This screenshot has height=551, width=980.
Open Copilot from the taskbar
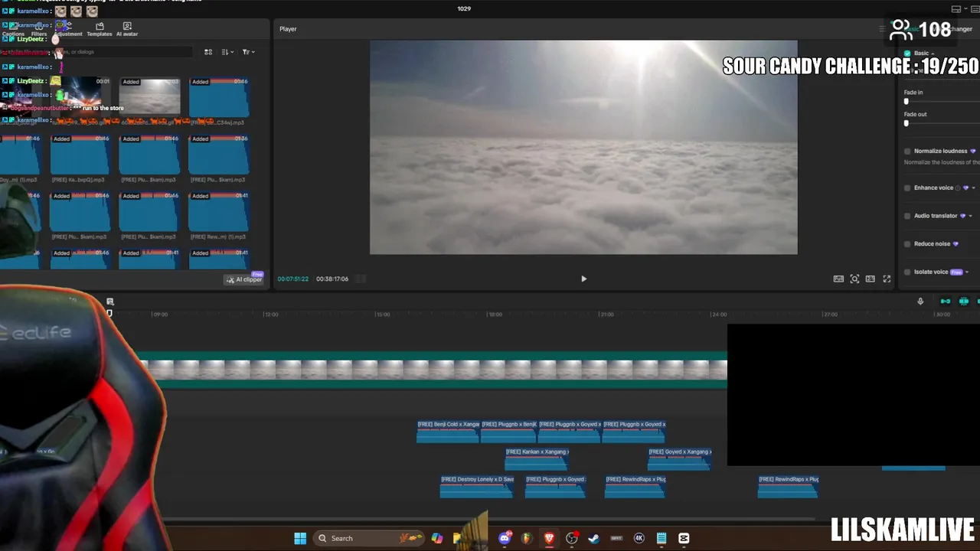pos(437,538)
